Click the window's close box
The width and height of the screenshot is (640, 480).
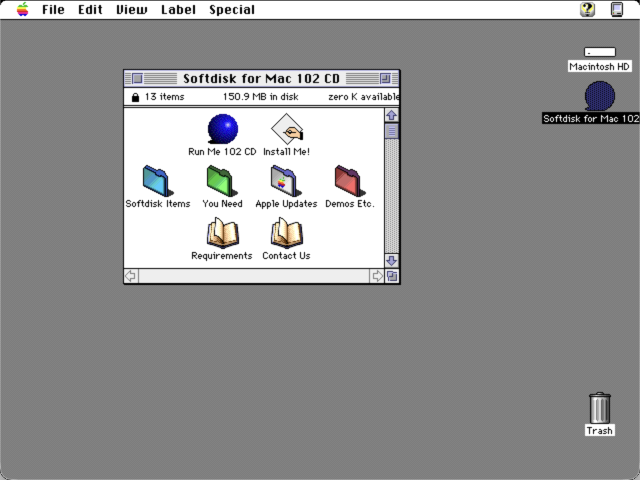click(138, 78)
